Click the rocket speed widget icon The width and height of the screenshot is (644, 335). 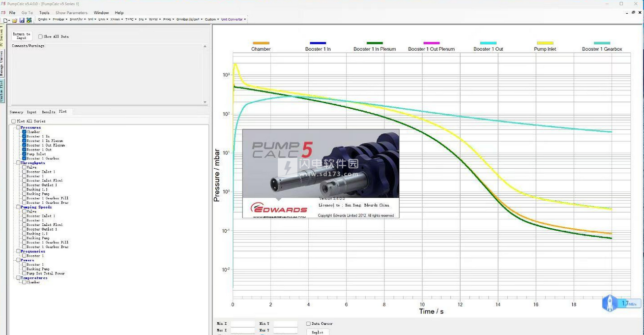point(610,303)
